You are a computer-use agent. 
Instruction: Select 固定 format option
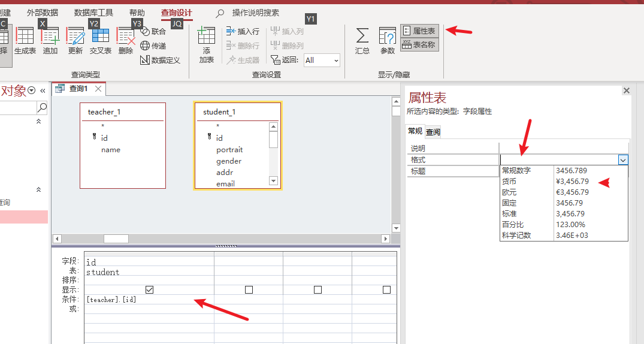pos(564,203)
